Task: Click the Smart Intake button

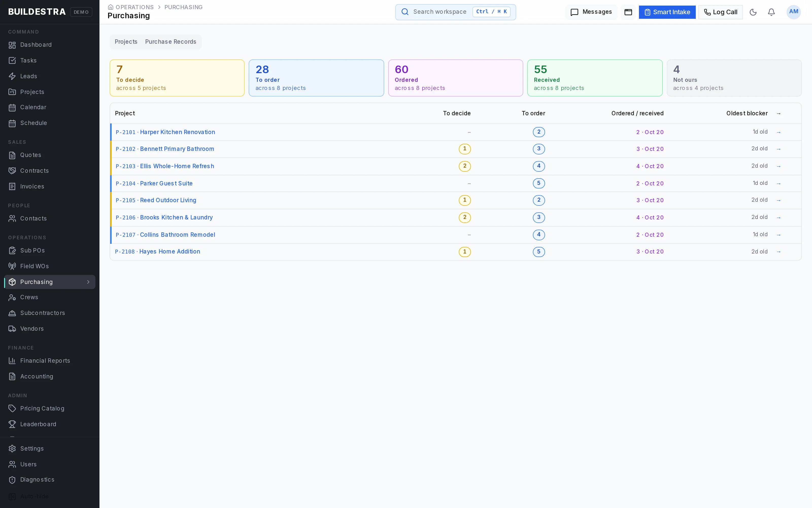Action: (667, 12)
